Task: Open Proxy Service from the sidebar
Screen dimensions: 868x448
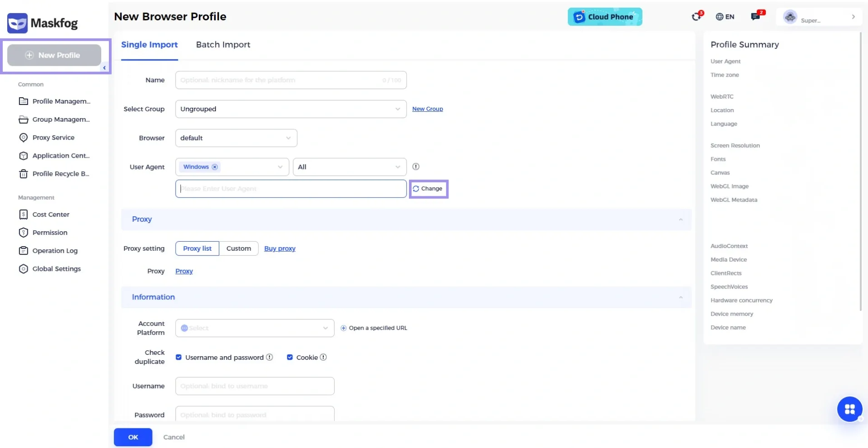Action: pos(53,137)
